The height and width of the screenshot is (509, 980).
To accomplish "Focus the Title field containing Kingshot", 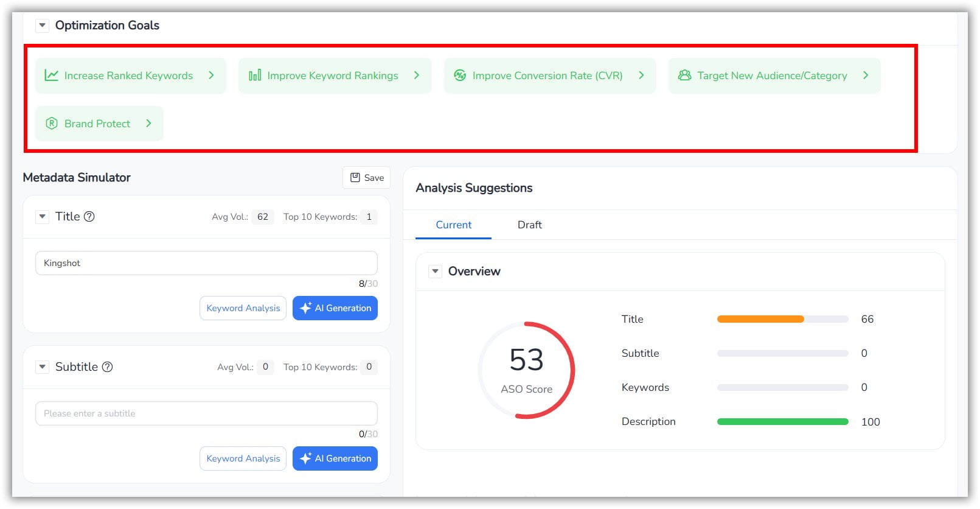I will tap(206, 263).
